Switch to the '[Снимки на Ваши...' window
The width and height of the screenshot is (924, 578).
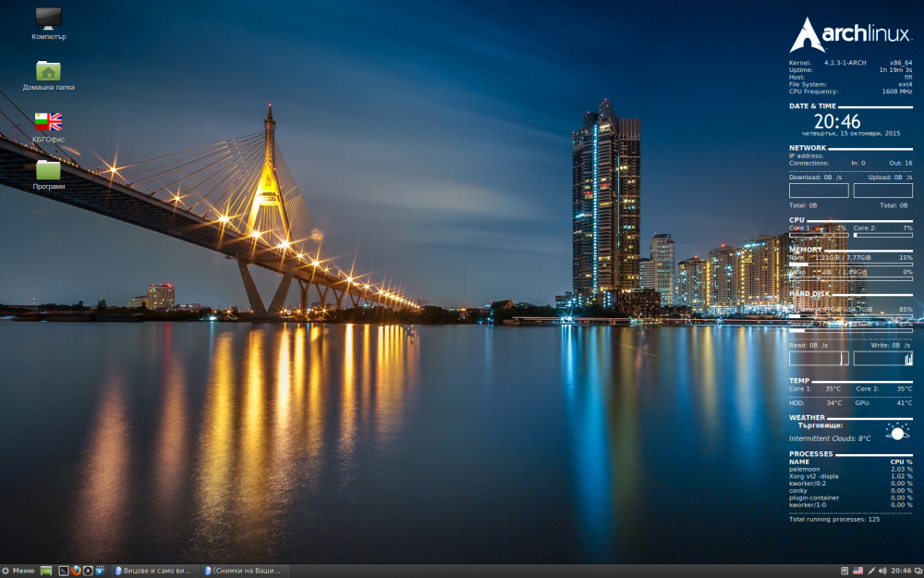point(246,571)
